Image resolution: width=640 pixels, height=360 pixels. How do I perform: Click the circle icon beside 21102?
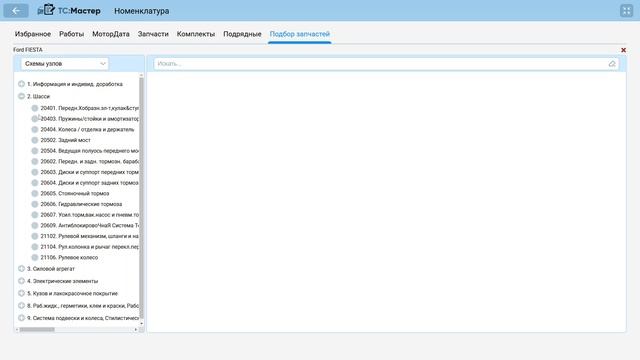pyautogui.click(x=35, y=236)
